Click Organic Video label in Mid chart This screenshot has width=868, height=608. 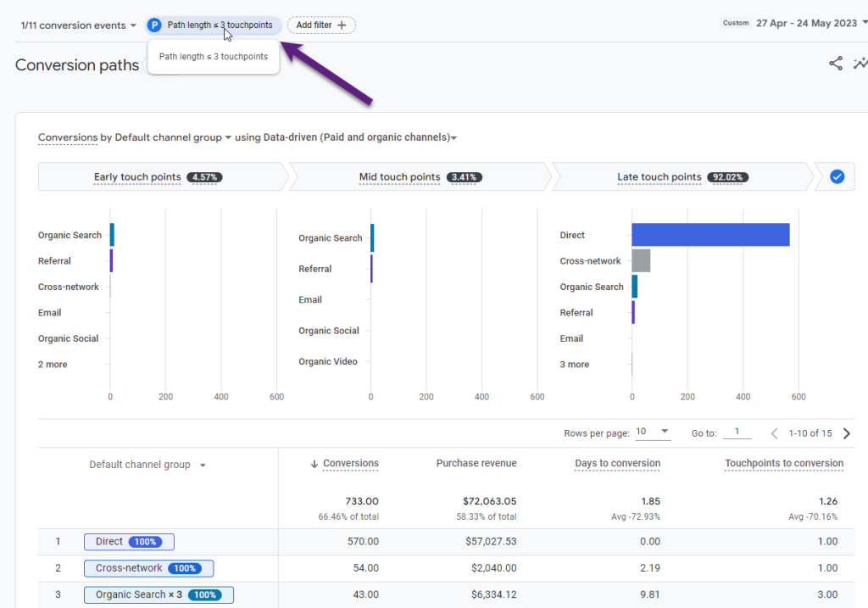click(x=328, y=361)
